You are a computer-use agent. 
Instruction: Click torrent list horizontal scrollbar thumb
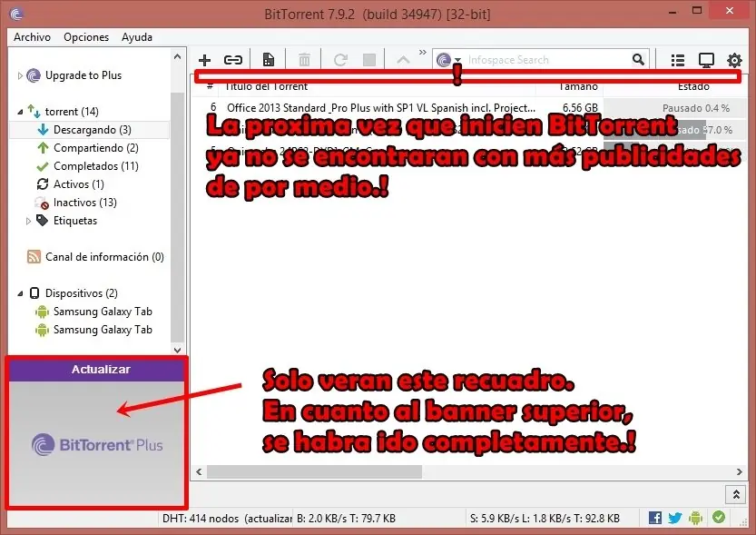pos(314,471)
